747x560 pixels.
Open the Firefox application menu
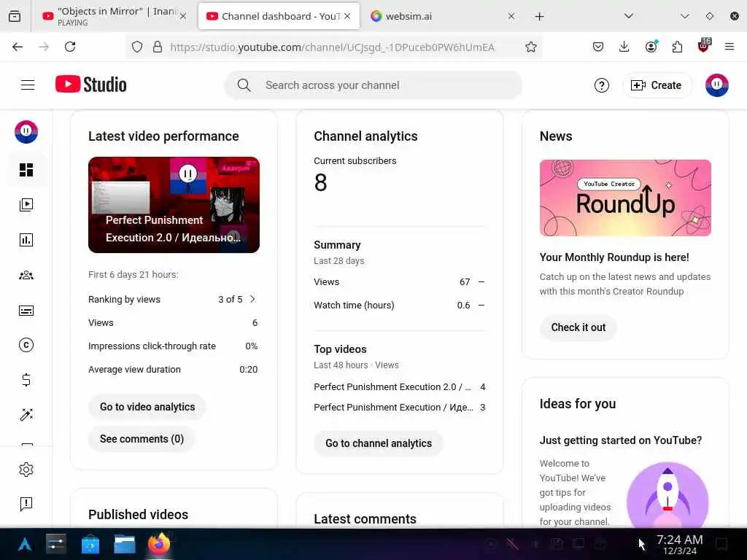(729, 47)
